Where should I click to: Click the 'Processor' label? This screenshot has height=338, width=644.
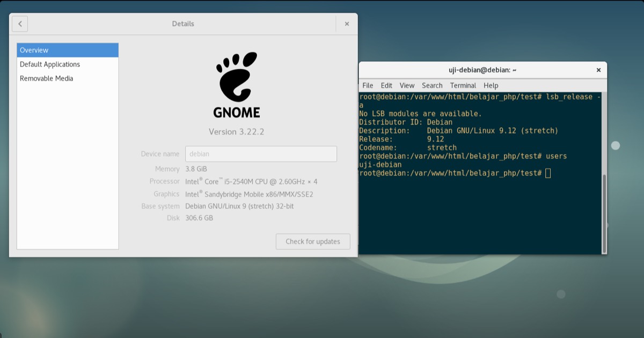tap(165, 181)
